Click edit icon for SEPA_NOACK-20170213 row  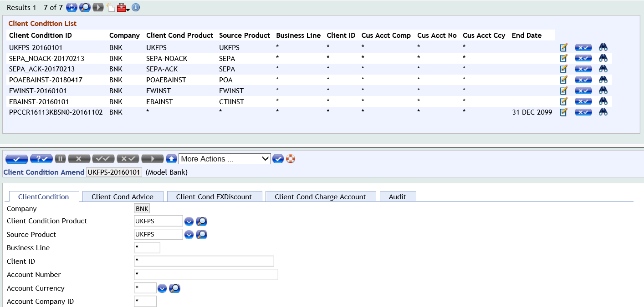(x=563, y=58)
